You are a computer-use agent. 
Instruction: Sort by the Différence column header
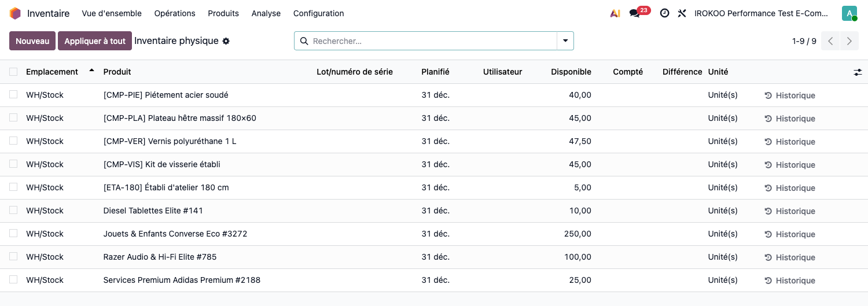[x=682, y=72]
